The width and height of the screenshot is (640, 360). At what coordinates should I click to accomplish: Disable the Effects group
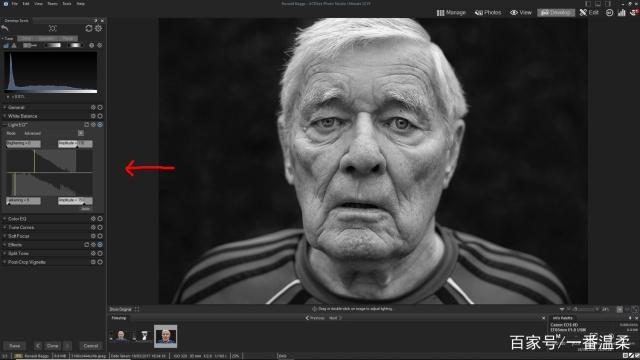100,244
